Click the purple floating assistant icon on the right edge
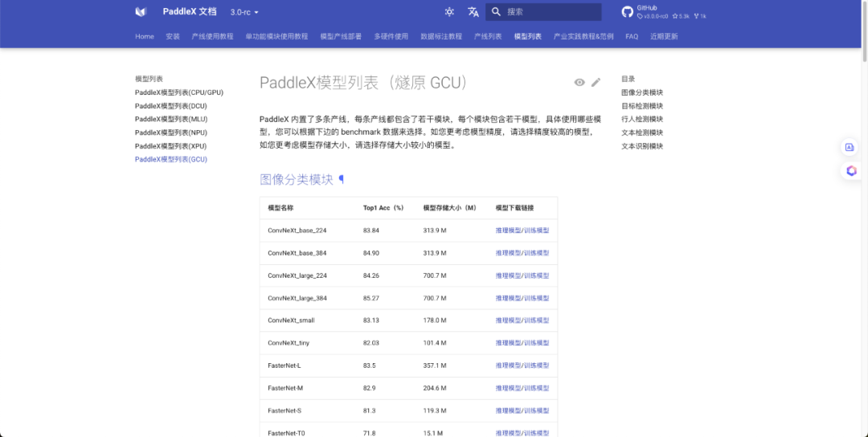 coord(851,171)
